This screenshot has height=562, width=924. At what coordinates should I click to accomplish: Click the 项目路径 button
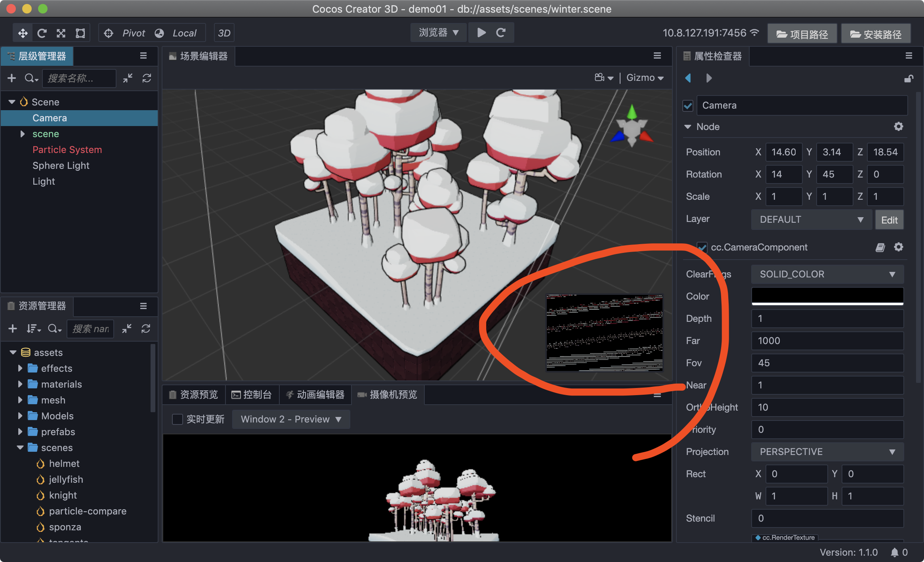[x=802, y=34]
